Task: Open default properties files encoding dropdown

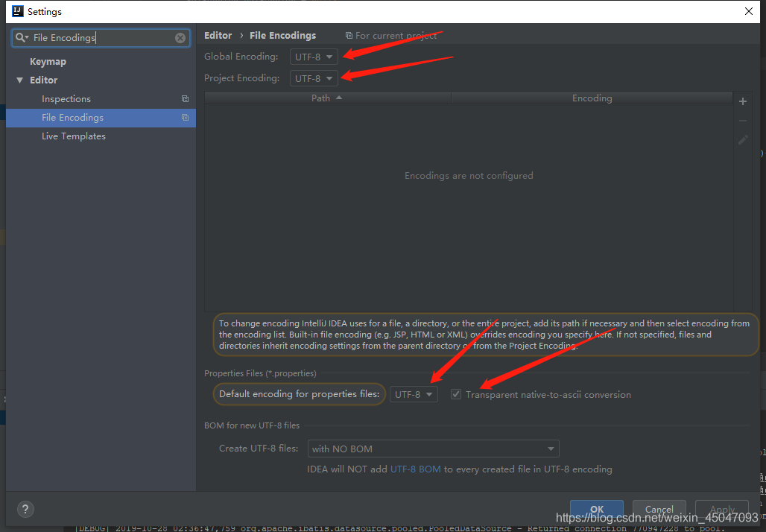Action: 414,394
